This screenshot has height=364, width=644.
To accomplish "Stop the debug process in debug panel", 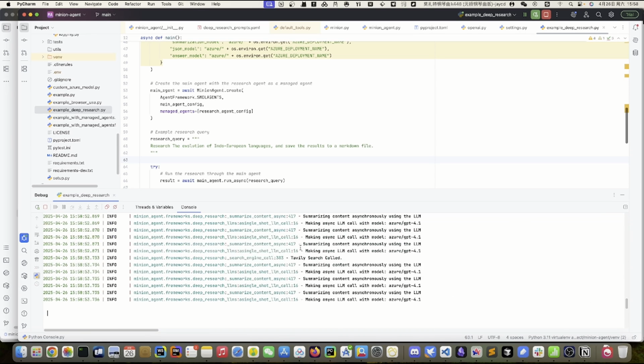I will [45, 207].
